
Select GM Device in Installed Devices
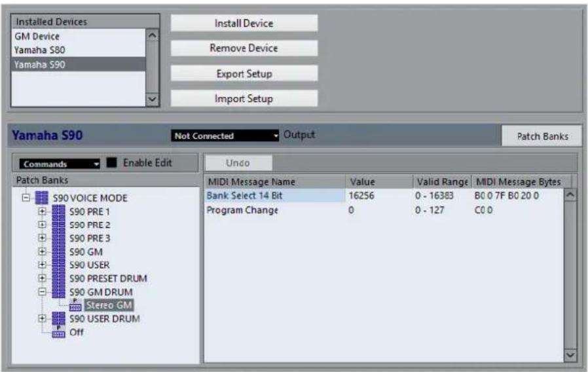click(78, 37)
